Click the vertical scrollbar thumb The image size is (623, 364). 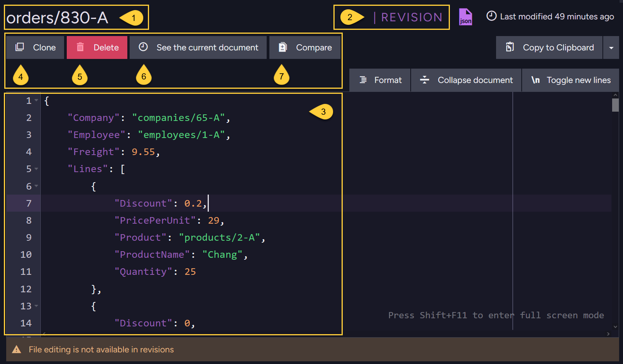click(615, 105)
